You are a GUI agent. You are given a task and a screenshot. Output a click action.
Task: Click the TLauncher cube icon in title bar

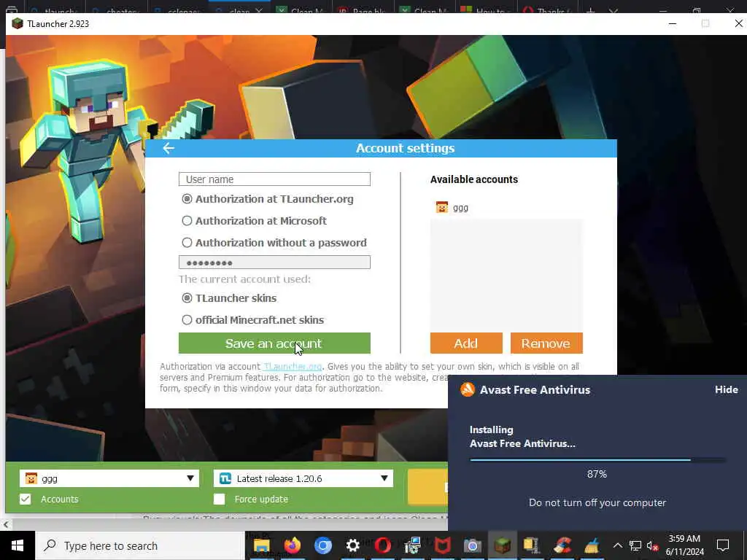[18, 24]
